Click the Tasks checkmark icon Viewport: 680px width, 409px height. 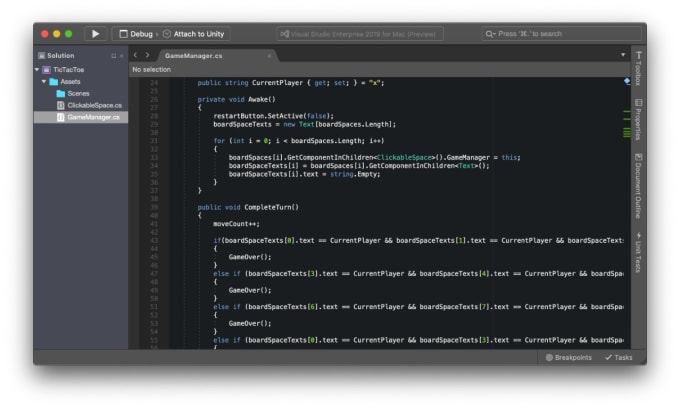[x=608, y=357]
